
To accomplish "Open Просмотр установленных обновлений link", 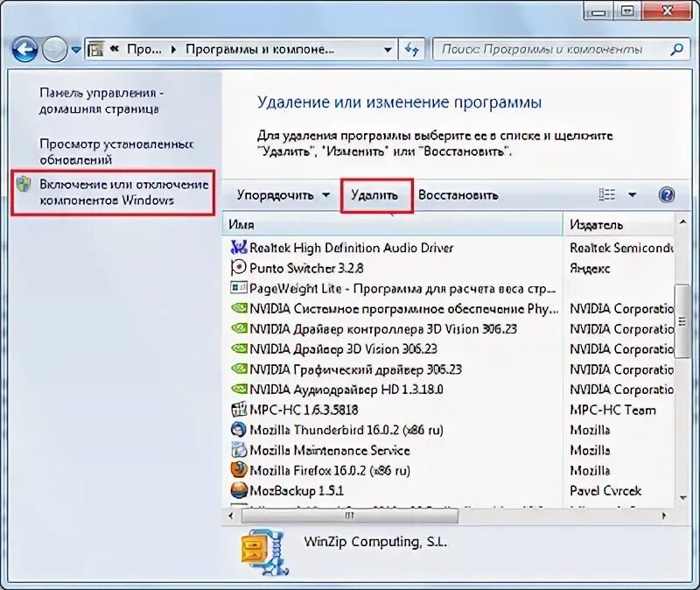I will [x=116, y=151].
